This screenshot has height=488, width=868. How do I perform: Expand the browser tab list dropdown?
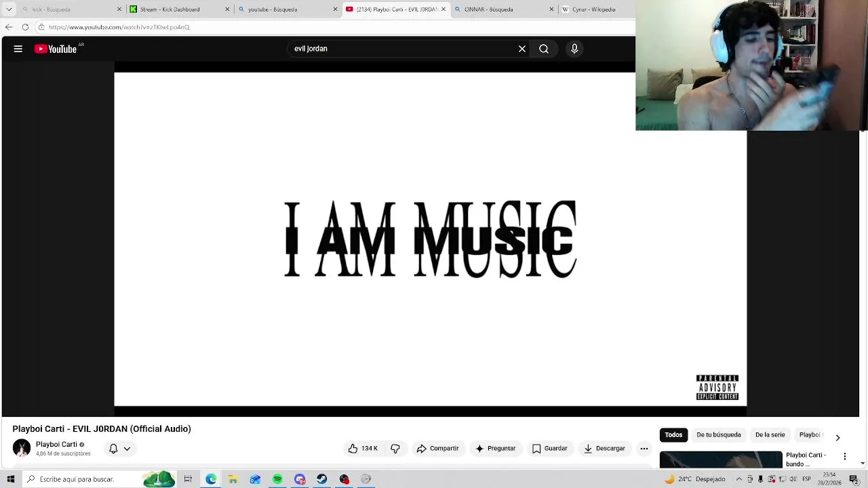pos(9,9)
